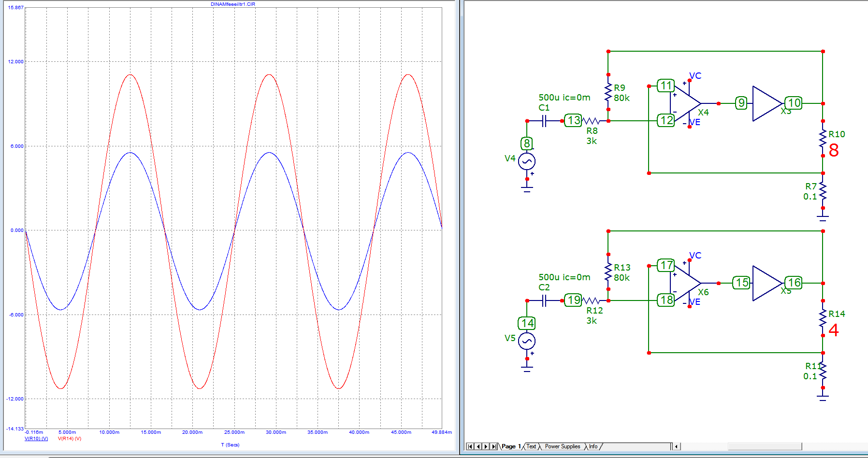Select V(R10) (V) plot label
The height and width of the screenshot is (458, 868).
pyautogui.click(x=36, y=439)
